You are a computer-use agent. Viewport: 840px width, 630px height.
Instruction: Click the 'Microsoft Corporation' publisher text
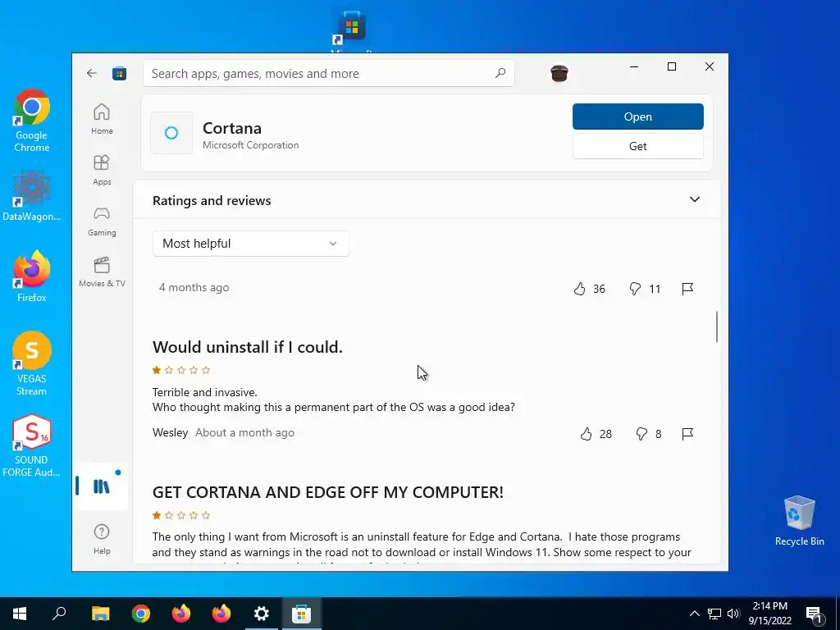tap(251, 145)
